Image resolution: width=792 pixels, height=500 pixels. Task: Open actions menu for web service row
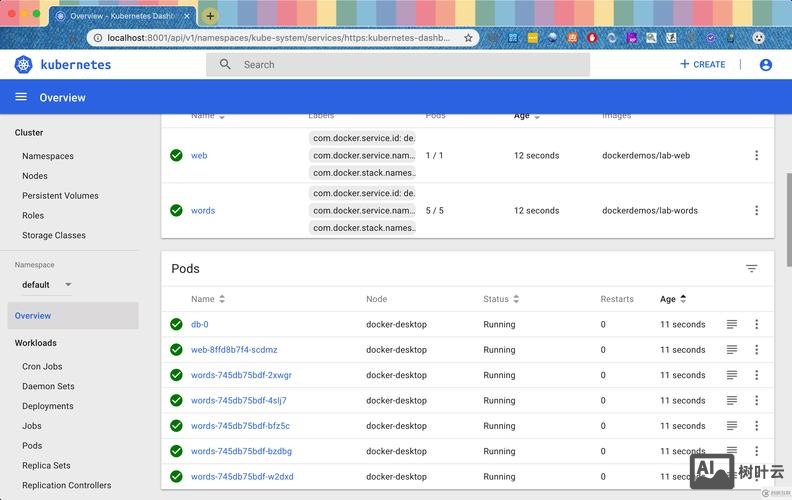coord(756,155)
